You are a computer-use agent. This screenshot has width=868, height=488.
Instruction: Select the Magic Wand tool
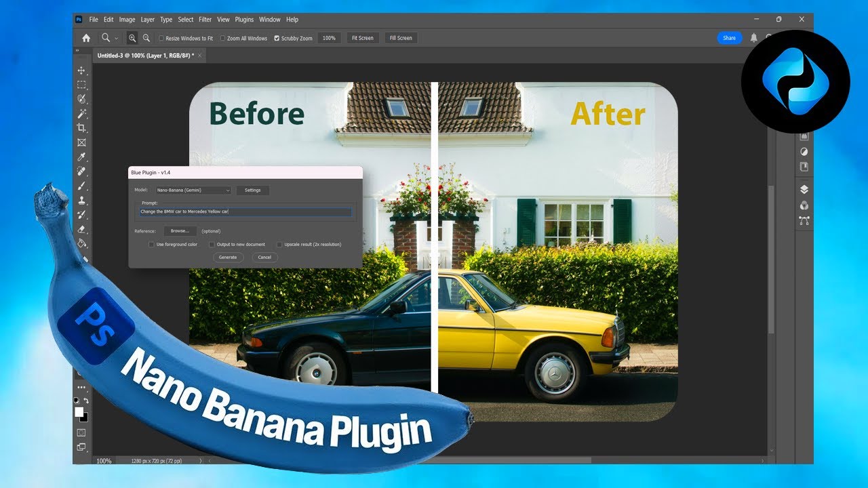[81, 113]
